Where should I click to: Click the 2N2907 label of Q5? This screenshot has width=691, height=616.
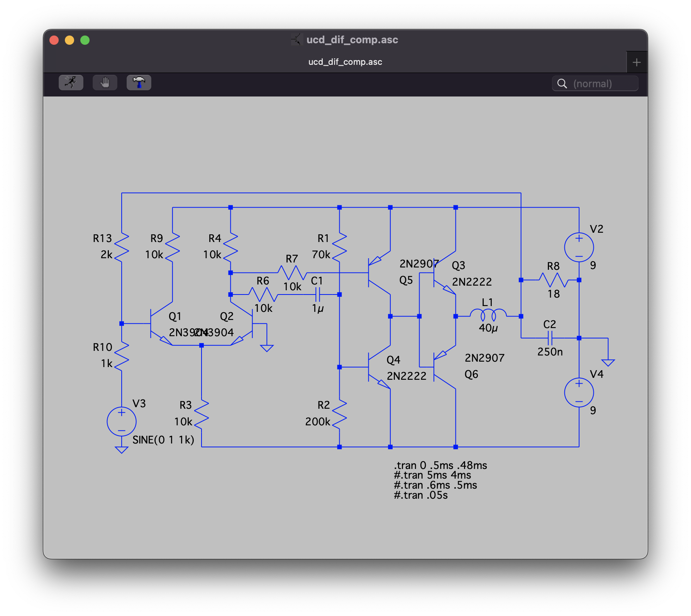pyautogui.click(x=419, y=264)
